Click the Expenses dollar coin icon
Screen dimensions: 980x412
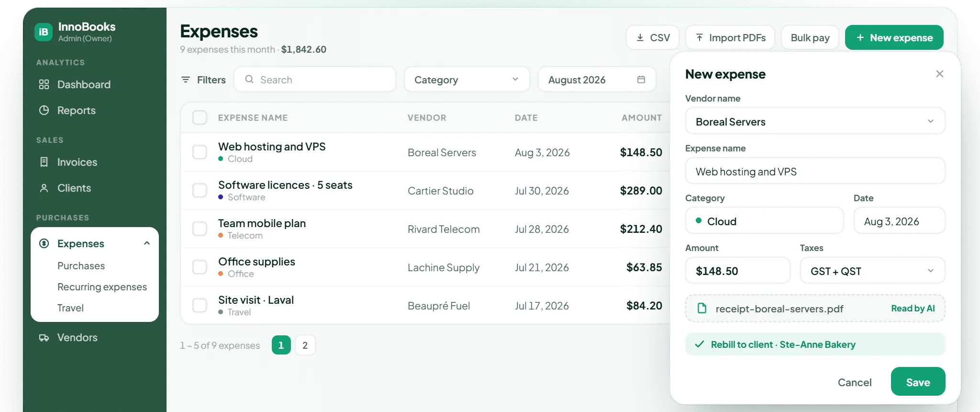coord(44,243)
